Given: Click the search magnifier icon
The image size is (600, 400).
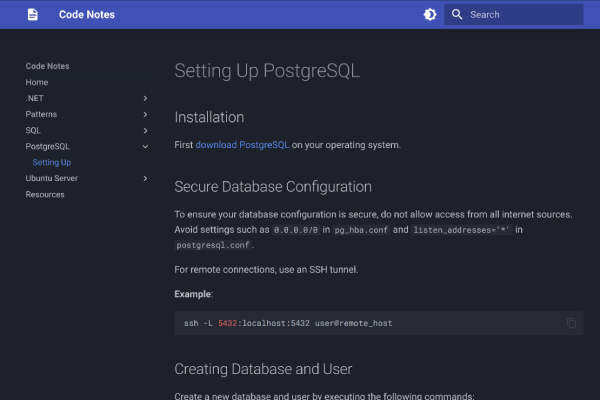Looking at the screenshot, I should point(457,15).
